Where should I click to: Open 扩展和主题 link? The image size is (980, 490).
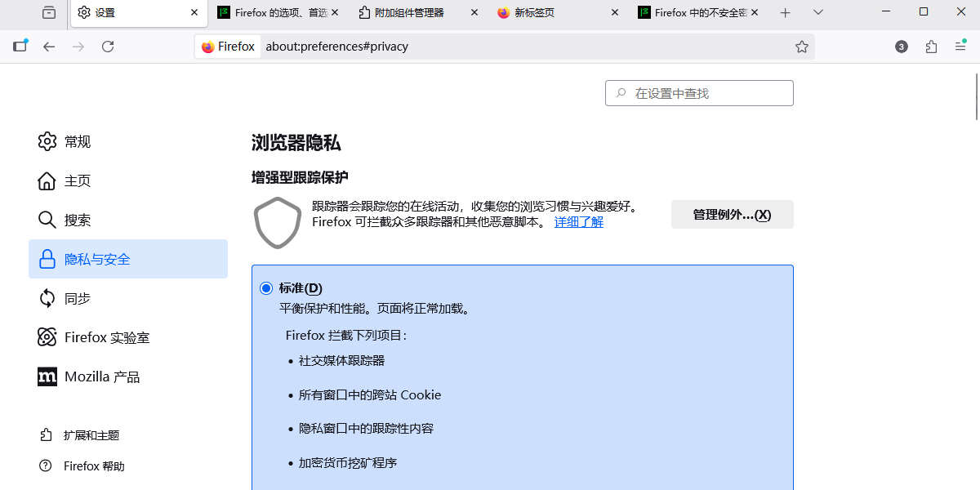(91, 435)
